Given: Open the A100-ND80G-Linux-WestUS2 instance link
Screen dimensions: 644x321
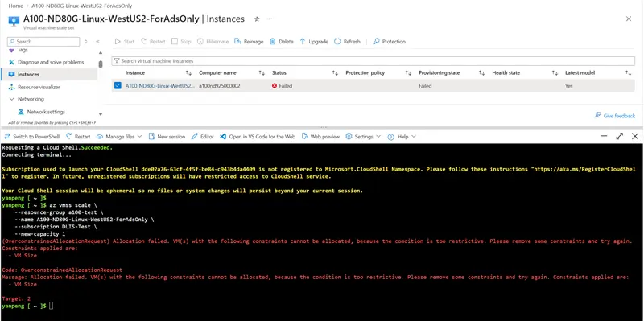Looking at the screenshot, I should [x=159, y=86].
